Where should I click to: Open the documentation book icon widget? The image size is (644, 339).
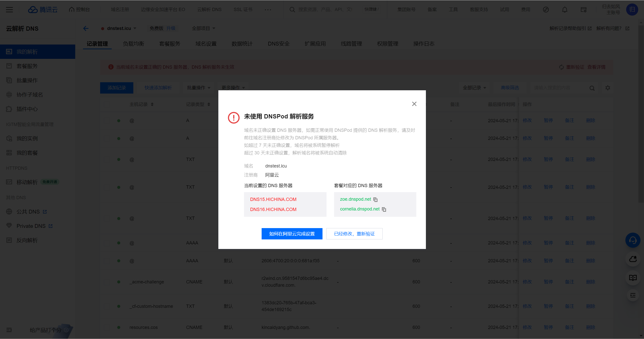coord(633,278)
